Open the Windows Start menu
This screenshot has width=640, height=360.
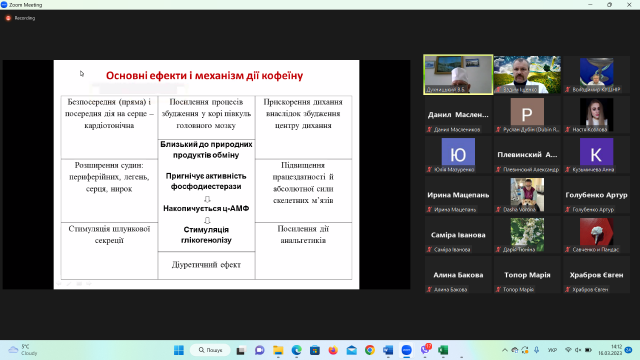tap(179, 350)
